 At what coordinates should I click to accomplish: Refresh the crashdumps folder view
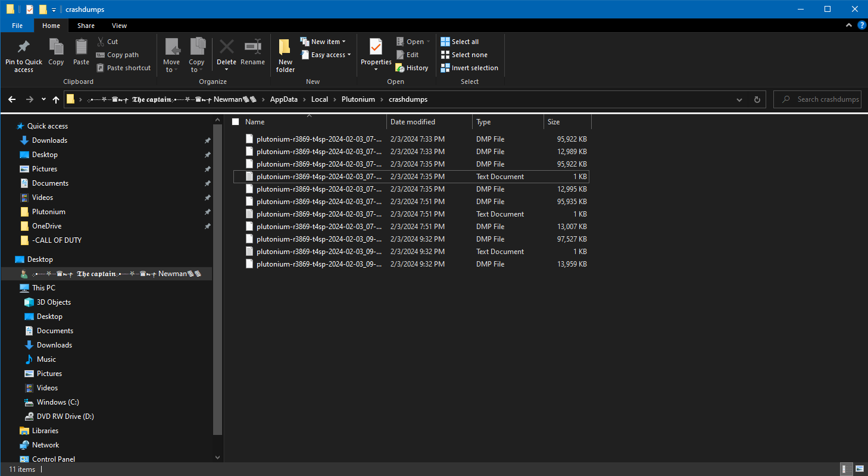click(x=757, y=99)
